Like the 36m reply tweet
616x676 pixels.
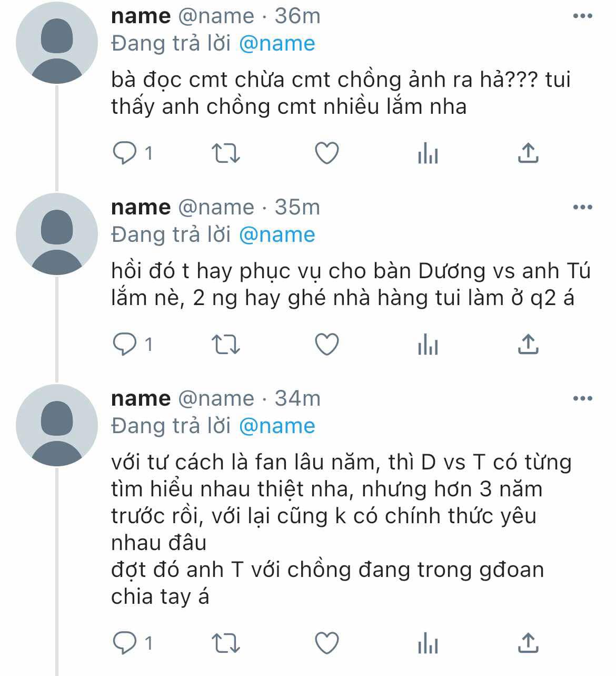(x=326, y=153)
